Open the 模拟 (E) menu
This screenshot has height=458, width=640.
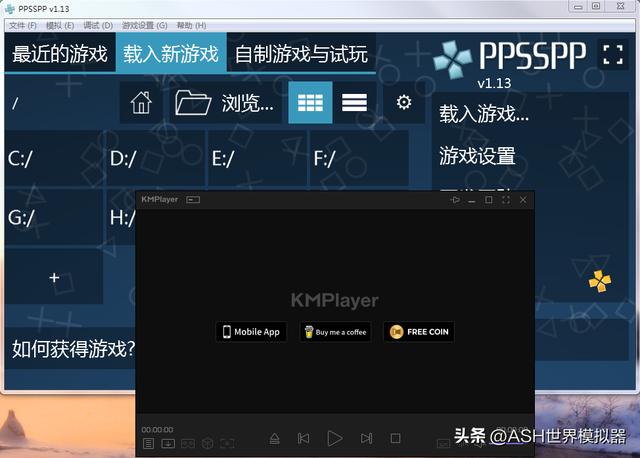pyautogui.click(x=60, y=26)
